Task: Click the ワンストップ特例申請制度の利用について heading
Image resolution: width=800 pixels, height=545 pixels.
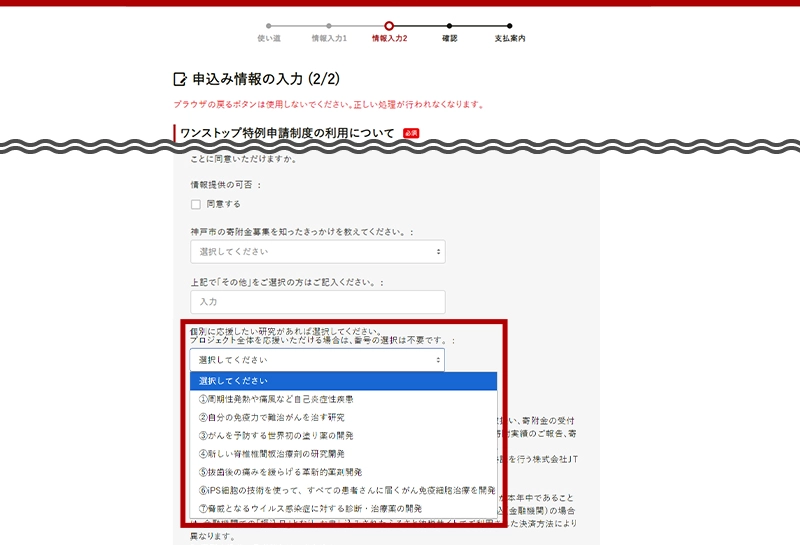Action: point(287,133)
